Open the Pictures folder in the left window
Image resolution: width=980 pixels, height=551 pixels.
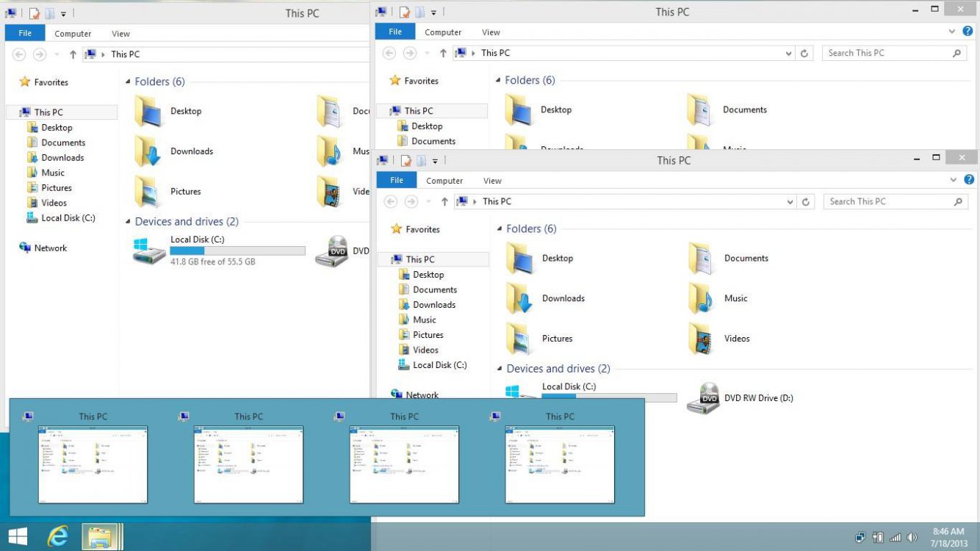click(x=167, y=192)
